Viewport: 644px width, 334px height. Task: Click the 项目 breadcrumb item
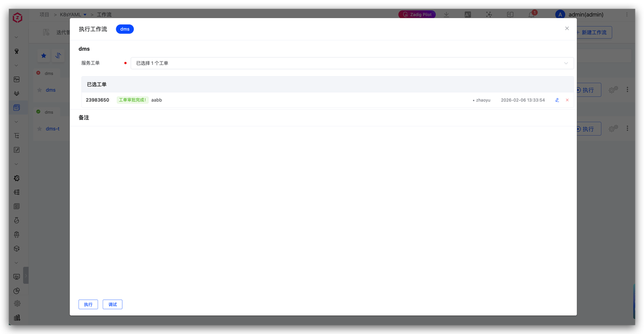tap(44, 15)
